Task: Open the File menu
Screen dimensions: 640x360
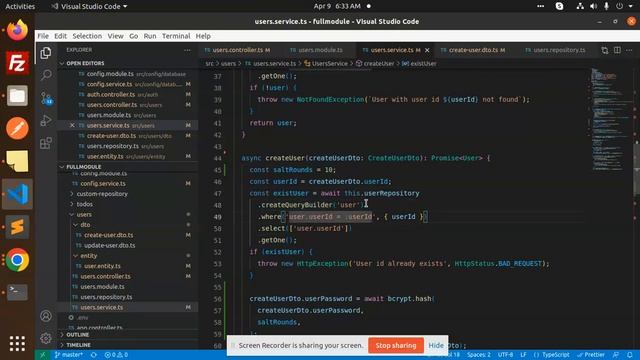Action: (43, 36)
